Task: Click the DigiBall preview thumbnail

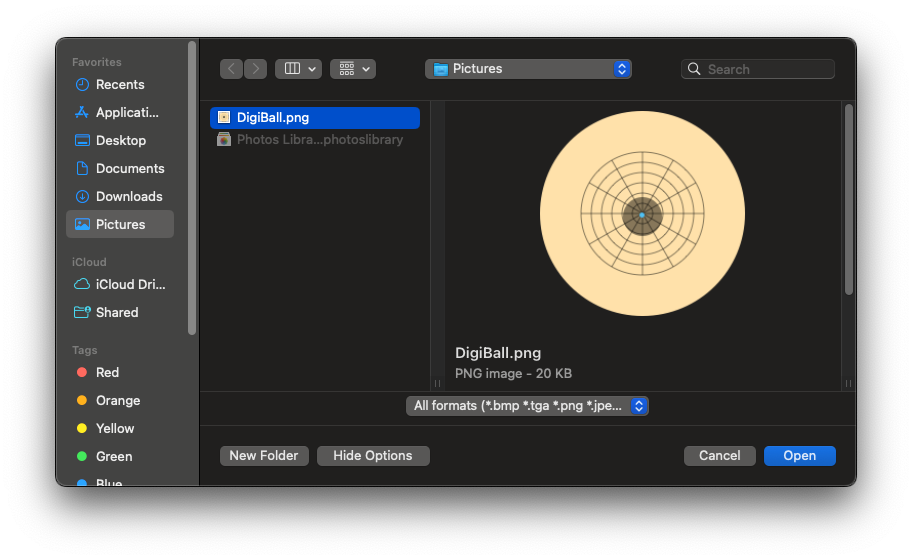Action: tap(642, 214)
